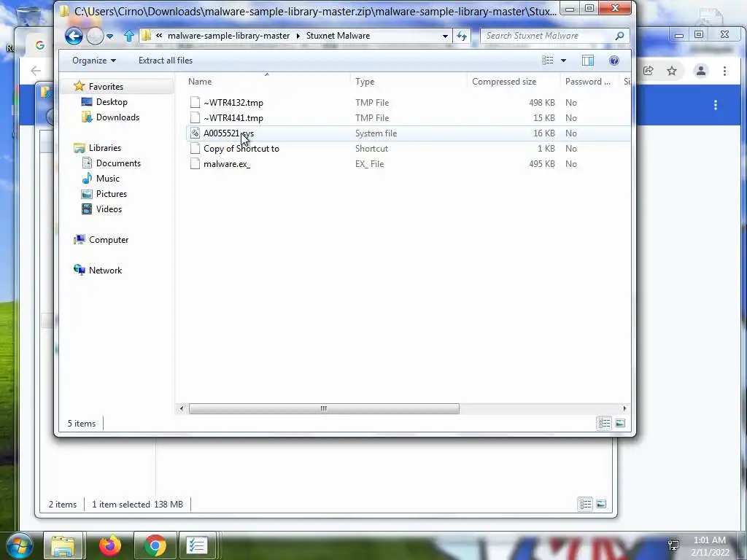This screenshot has height=560, width=747.
Task: Open Pictures library
Action: point(111,194)
